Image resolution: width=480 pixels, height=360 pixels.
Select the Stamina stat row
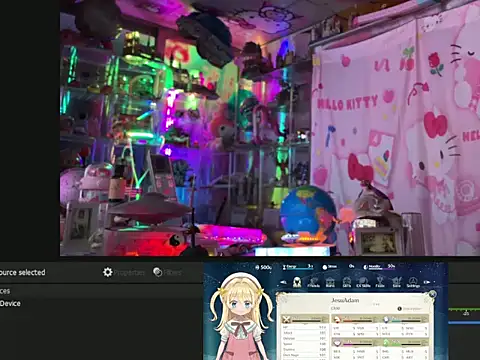click(304, 350)
